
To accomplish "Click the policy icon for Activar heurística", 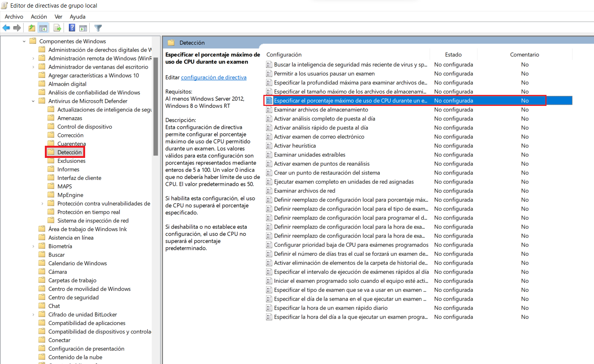I will click(269, 146).
